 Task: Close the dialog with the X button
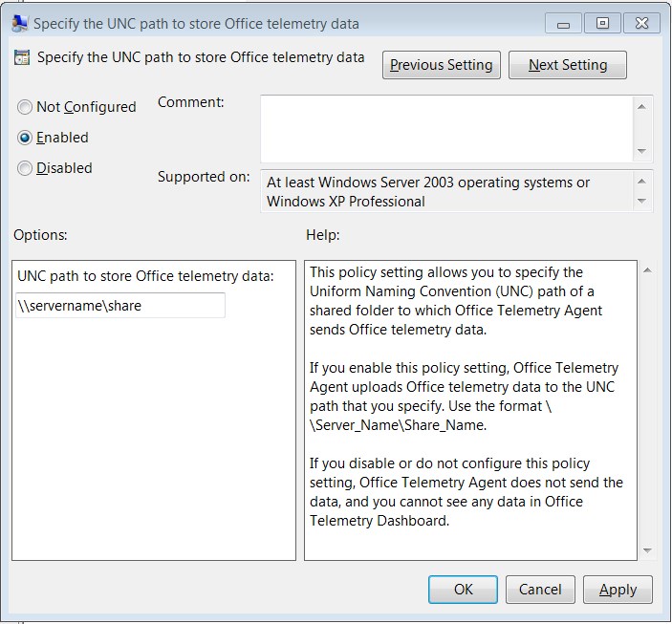641,23
